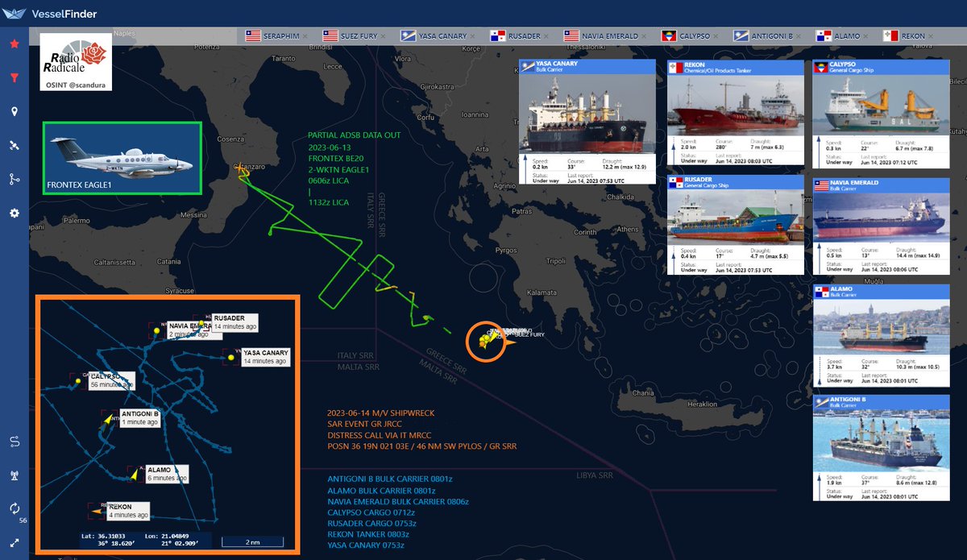This screenshot has width=967, height=560.
Task: Open the REKON tanker photo card
Action: point(737,113)
